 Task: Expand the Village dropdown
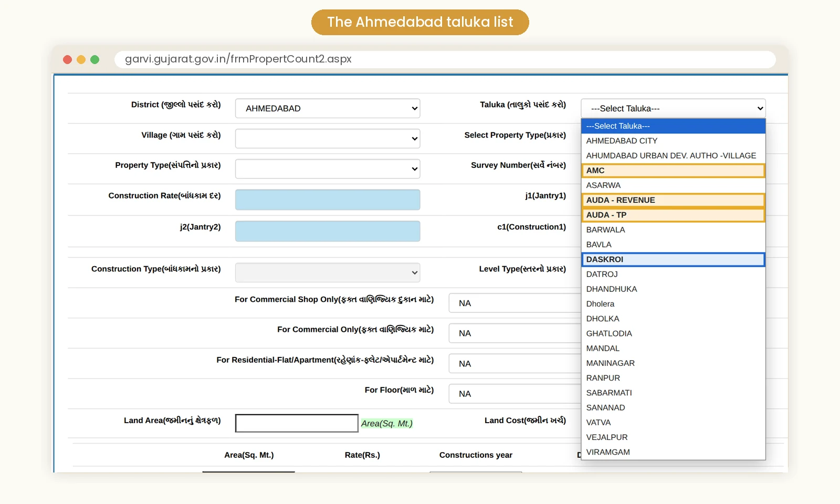click(328, 139)
